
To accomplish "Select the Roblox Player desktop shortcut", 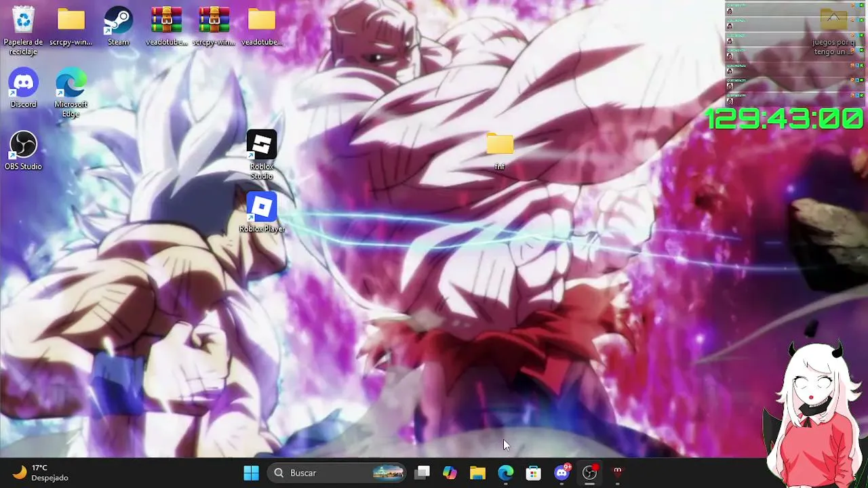I will 262,212.
